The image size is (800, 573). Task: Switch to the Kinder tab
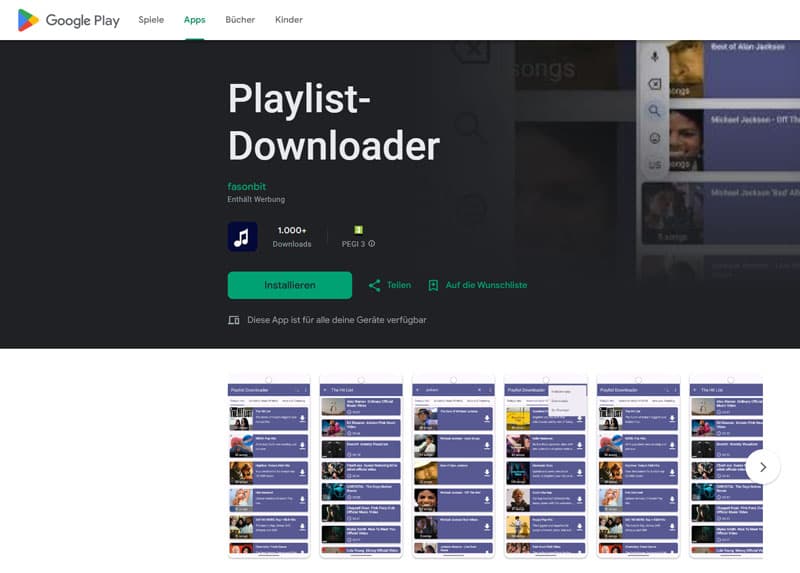[289, 20]
